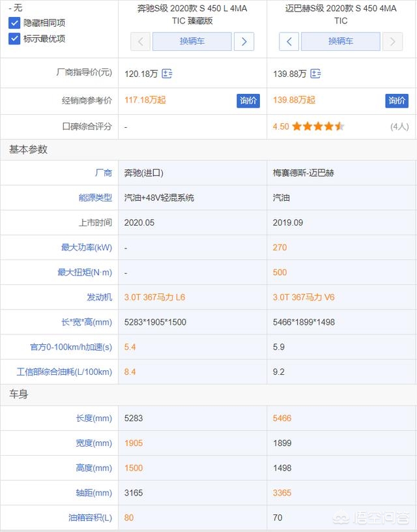Click the 长*宽*高(mm) parameter label

[x=87, y=322]
